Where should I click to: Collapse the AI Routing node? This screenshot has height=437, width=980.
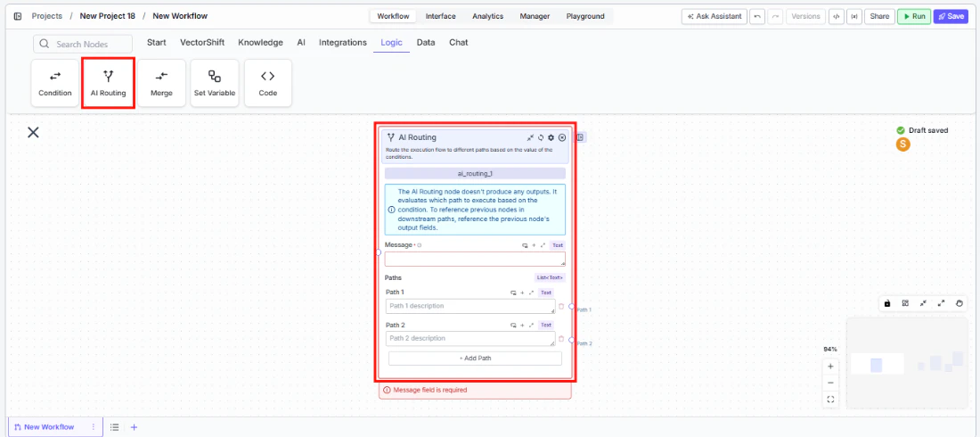pos(530,137)
